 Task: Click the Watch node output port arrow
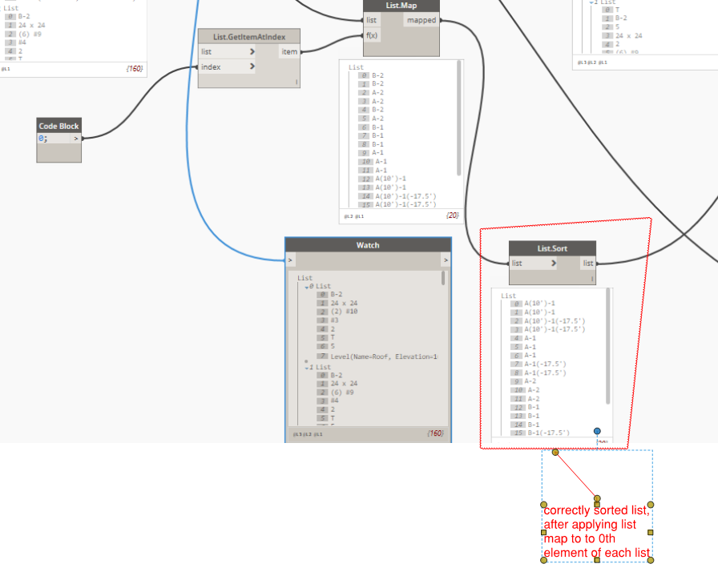(446, 260)
